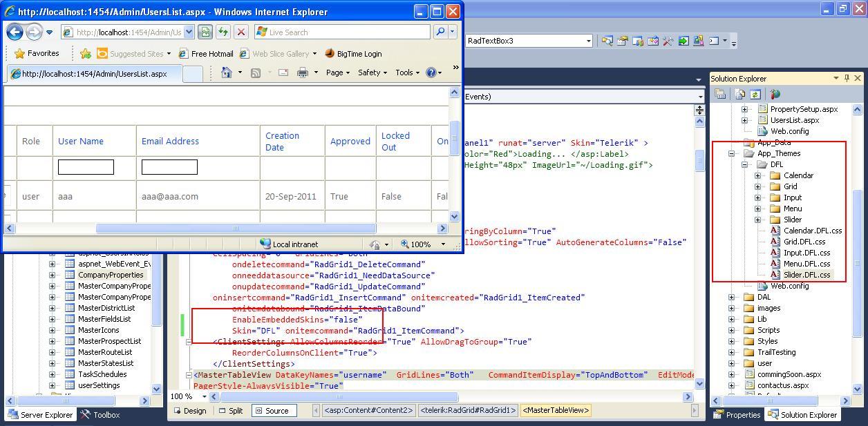Screen dimensions: 868x426
Task: Pin the Solution Explorer panel
Action: 847,79
